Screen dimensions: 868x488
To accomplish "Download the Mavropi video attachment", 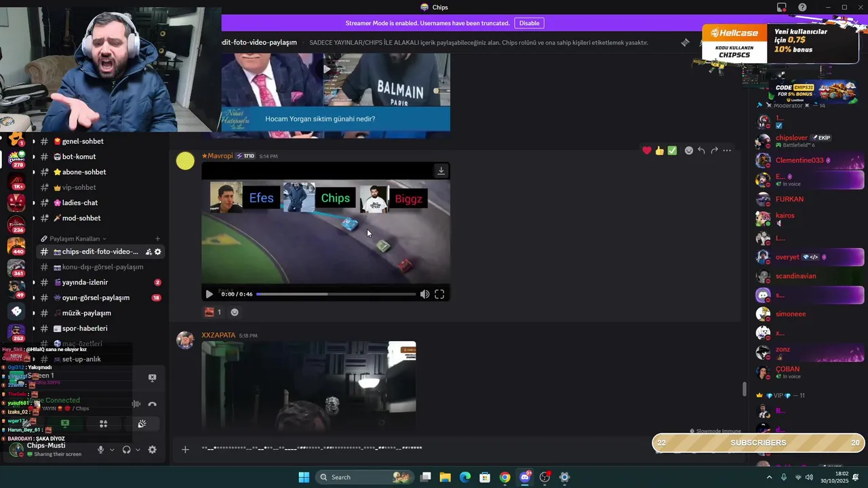I will tap(441, 171).
